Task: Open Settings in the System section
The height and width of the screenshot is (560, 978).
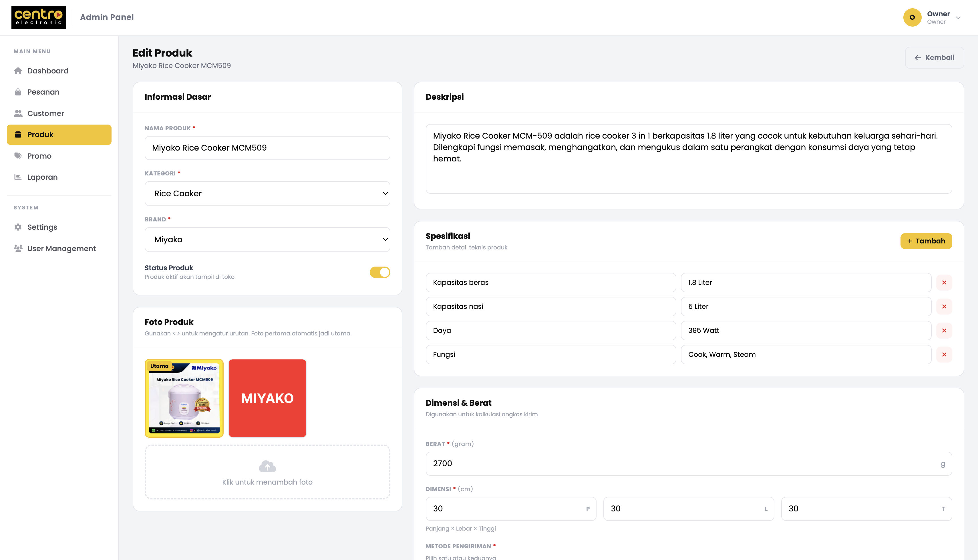Action: pyautogui.click(x=59, y=227)
